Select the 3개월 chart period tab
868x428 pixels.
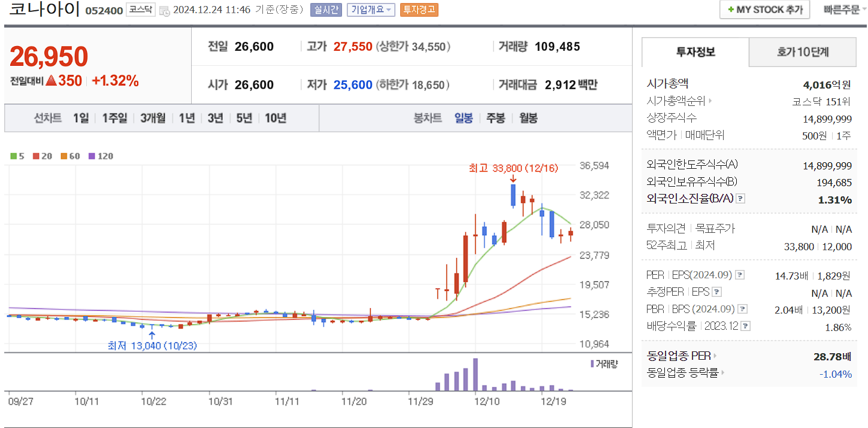click(153, 118)
